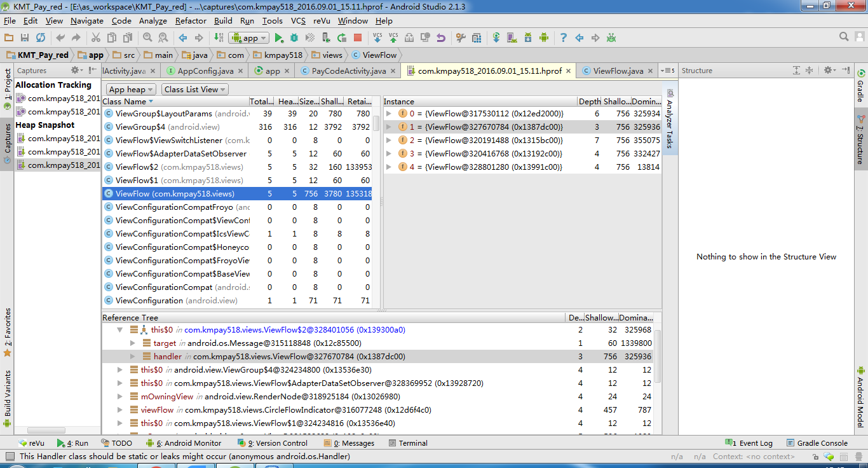
Task: Click the Save All floppy disk icon
Action: pyautogui.click(x=25, y=38)
